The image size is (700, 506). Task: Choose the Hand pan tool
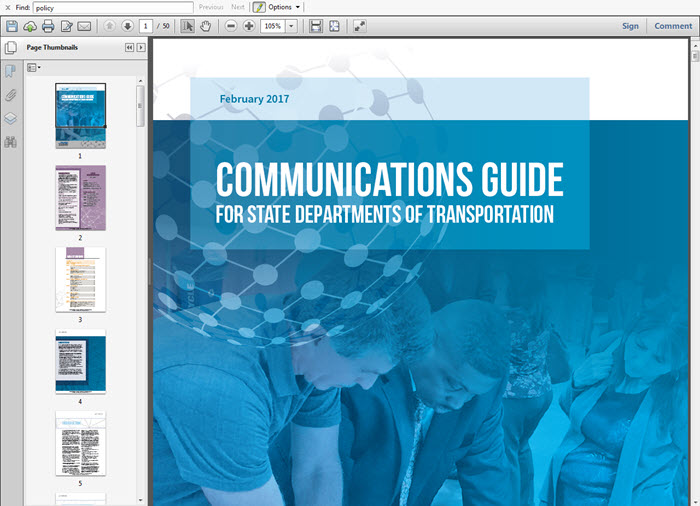pyautogui.click(x=205, y=26)
